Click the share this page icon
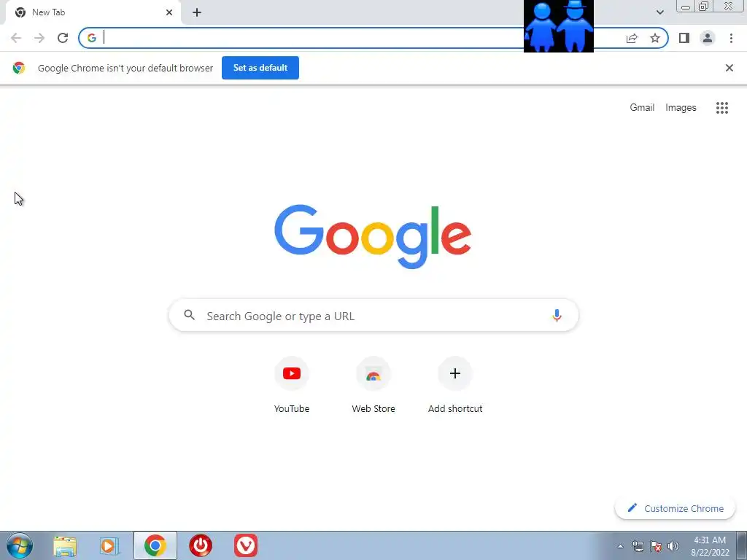This screenshot has width=747, height=560. tap(632, 38)
